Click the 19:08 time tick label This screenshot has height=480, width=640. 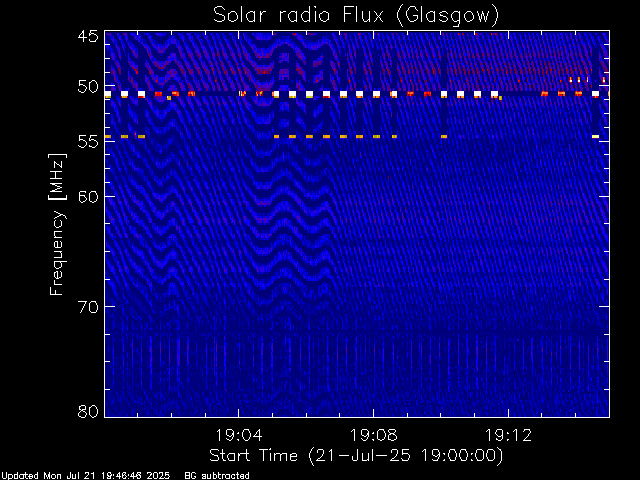(373, 435)
